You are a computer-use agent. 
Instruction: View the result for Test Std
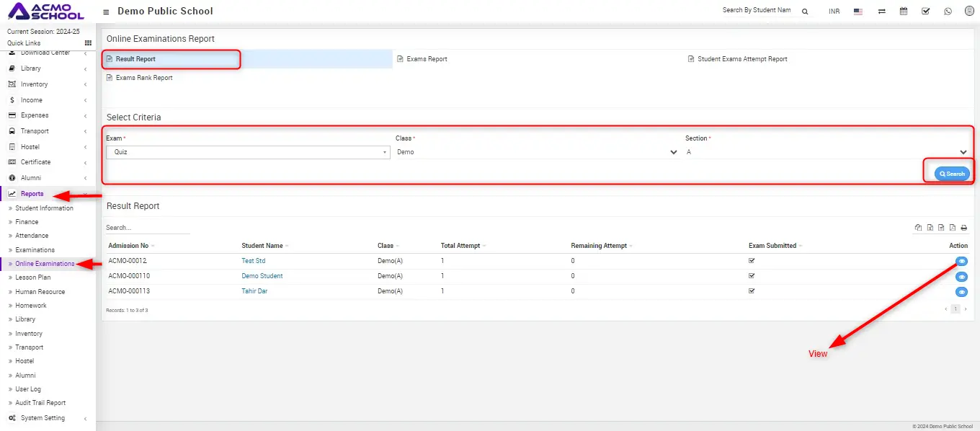click(961, 262)
